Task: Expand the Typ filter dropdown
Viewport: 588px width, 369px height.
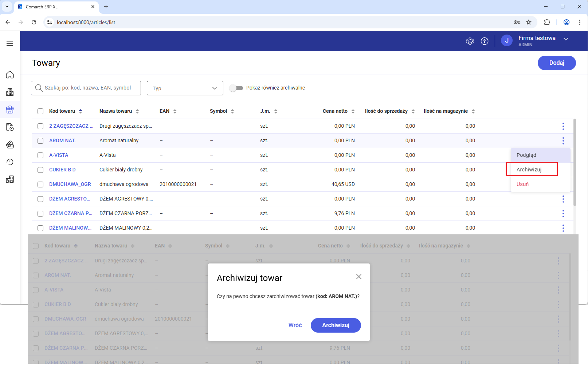Action: tap(185, 88)
